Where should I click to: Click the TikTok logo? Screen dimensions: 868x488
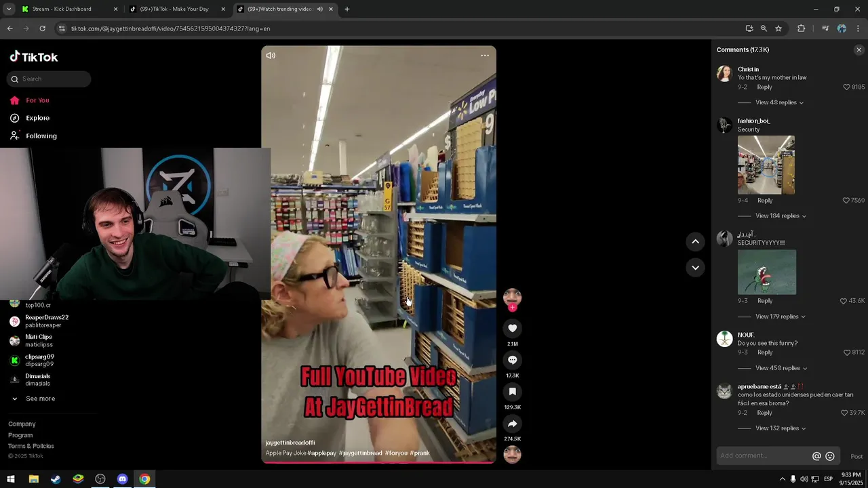[x=34, y=57]
